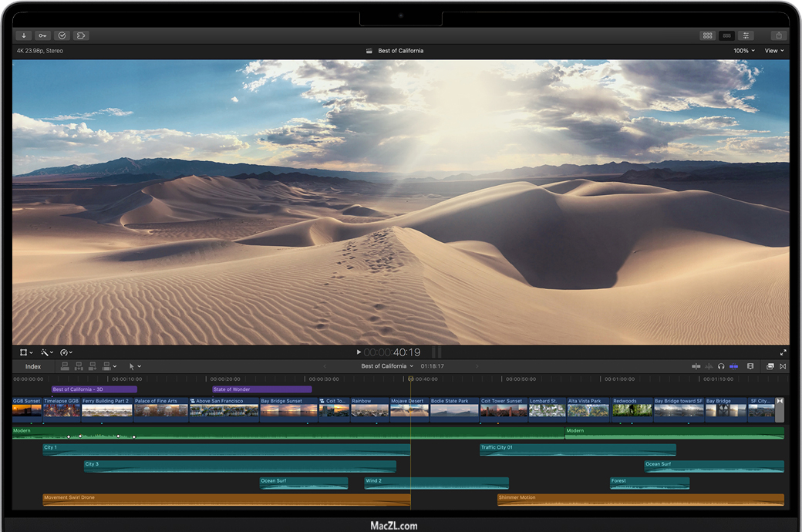Open the View options dropdown
The height and width of the screenshot is (532, 802).
point(773,51)
